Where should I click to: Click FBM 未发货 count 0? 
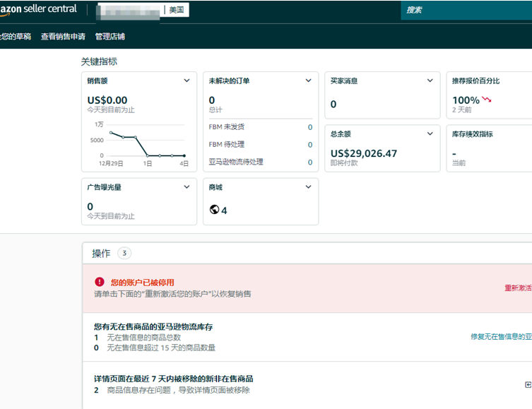310,127
